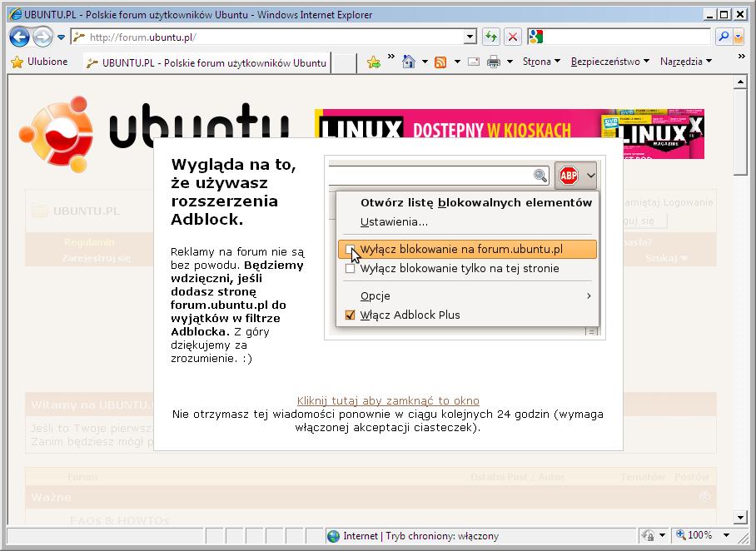Screen dimensions: 756x551
Task: Go forward with the Forward arrow button
Action: coord(43,37)
